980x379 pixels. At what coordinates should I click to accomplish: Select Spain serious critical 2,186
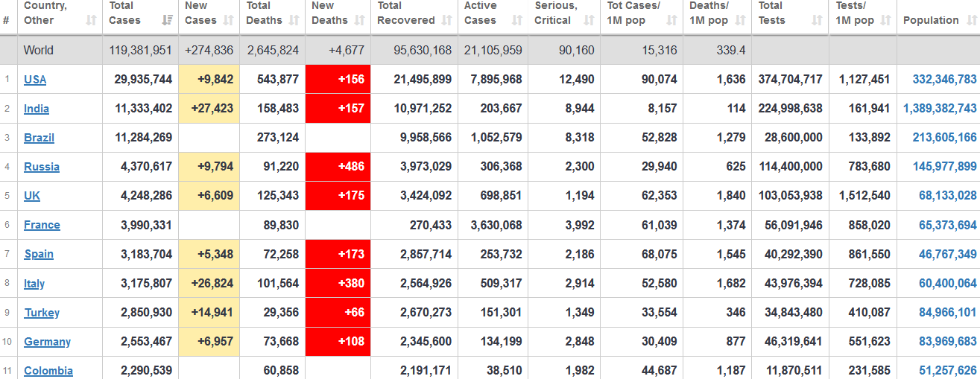579,254
